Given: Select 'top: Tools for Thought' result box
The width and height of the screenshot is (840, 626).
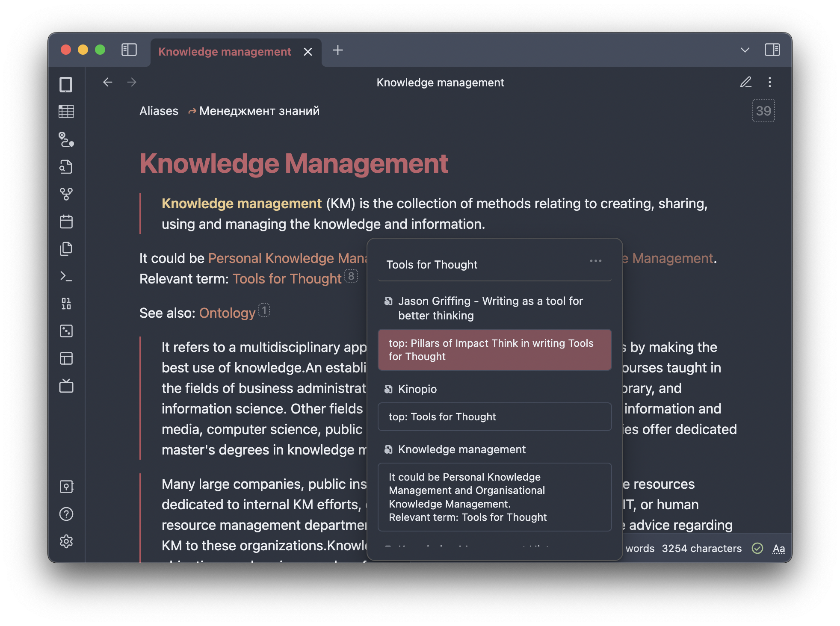Looking at the screenshot, I should (x=495, y=417).
